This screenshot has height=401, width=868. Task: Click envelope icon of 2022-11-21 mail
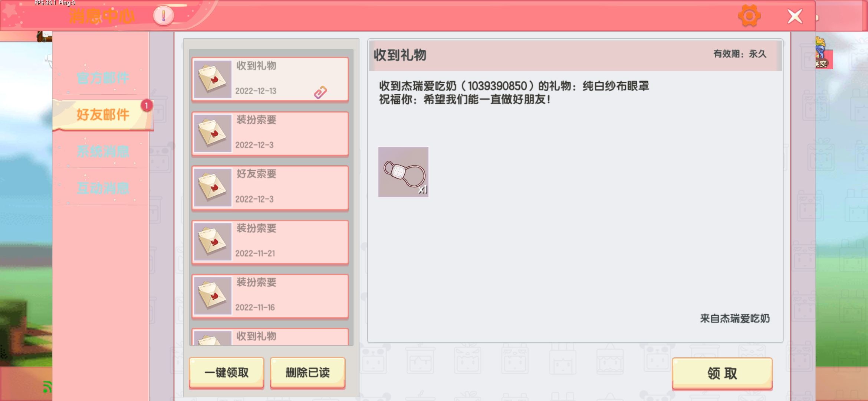pyautogui.click(x=213, y=241)
